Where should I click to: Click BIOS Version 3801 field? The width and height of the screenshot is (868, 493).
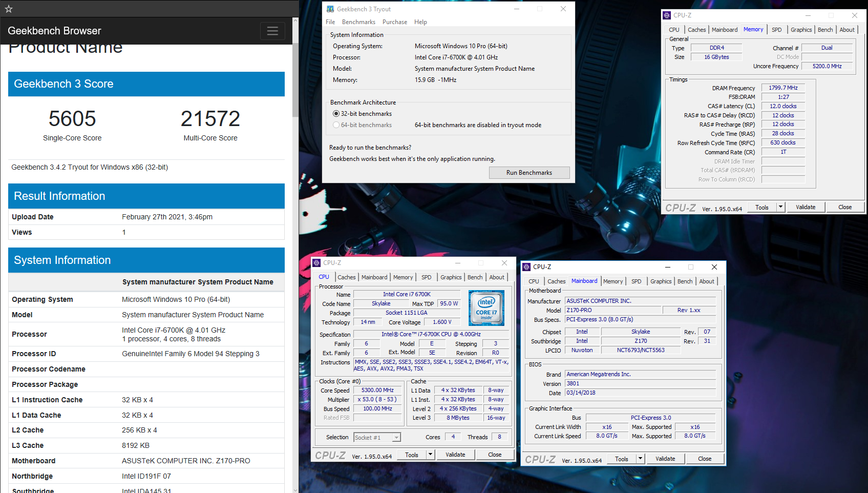(x=640, y=383)
